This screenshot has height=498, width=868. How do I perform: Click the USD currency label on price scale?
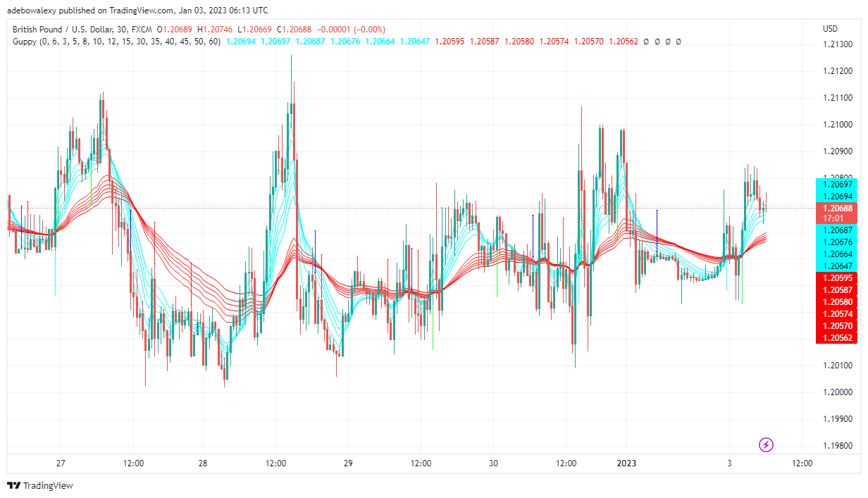tap(830, 29)
